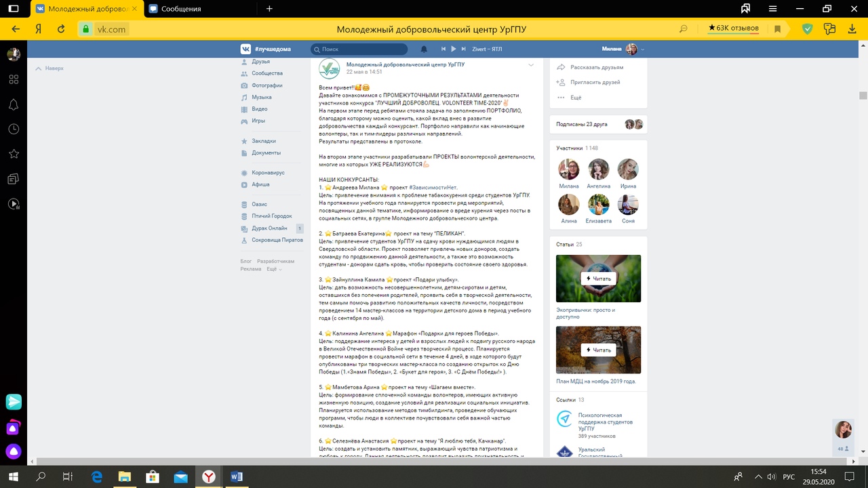Click the VK logo in the header

245,49
